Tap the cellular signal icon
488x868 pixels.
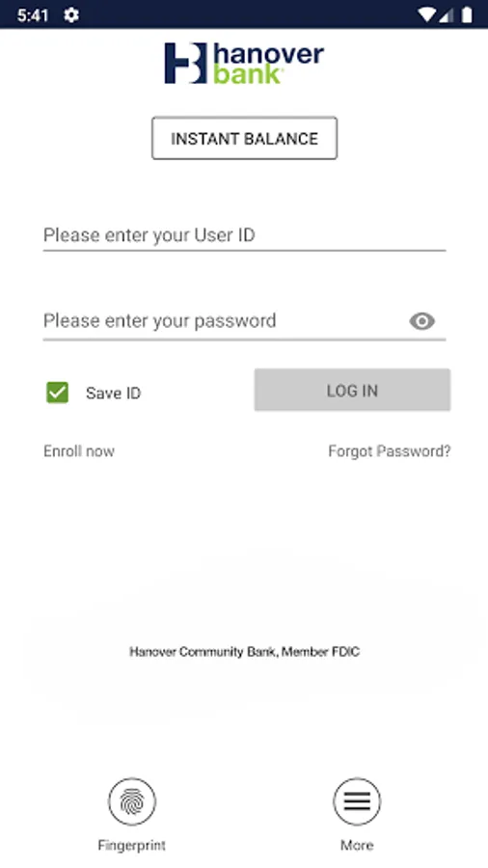(447, 14)
